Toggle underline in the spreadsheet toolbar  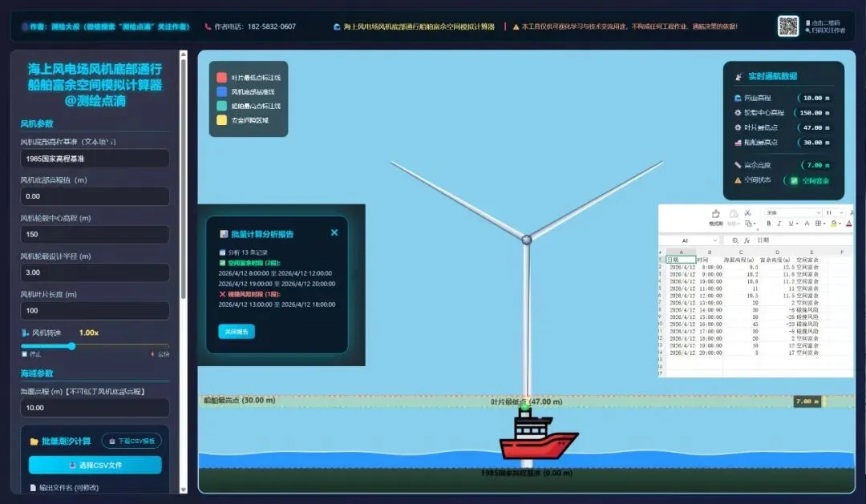coord(791,224)
